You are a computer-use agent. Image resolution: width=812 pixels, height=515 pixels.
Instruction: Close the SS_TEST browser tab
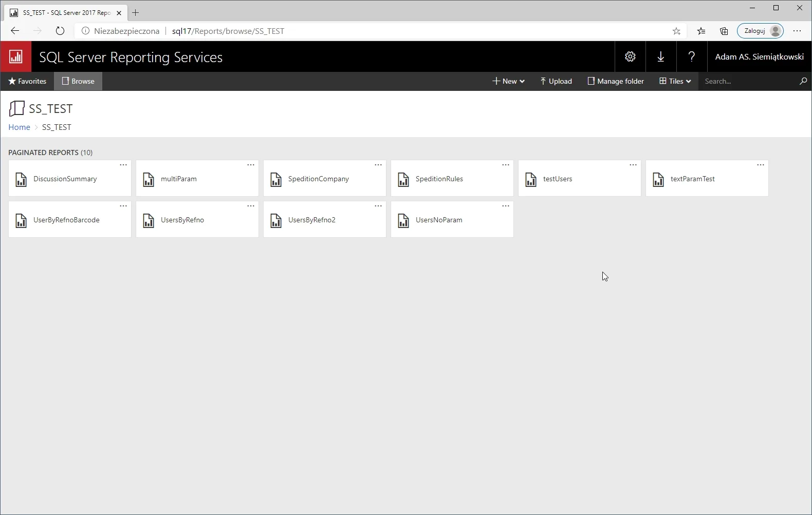point(119,13)
